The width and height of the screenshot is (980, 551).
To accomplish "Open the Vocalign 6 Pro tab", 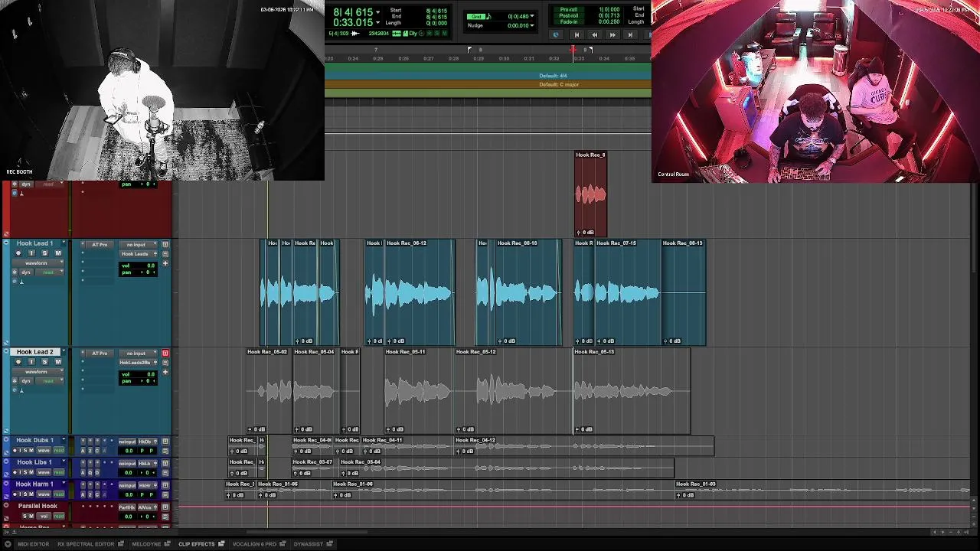I will pyautogui.click(x=254, y=544).
